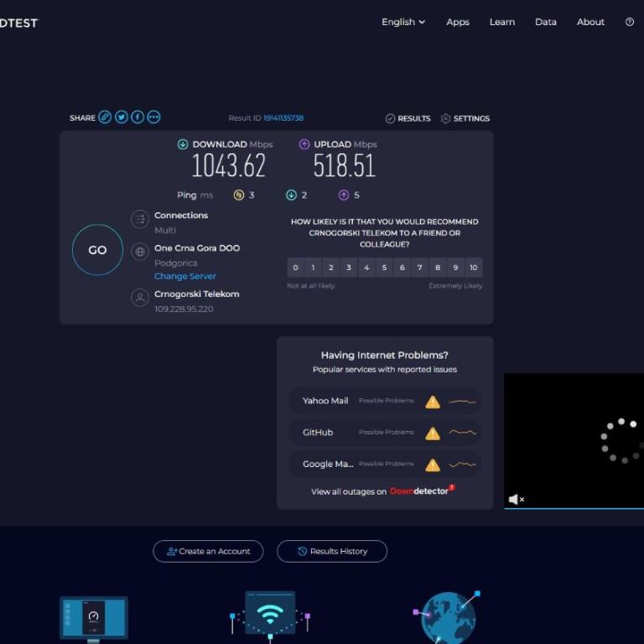The image size is (644, 644).
Task: Click the connections mode icon
Action: 140,219
